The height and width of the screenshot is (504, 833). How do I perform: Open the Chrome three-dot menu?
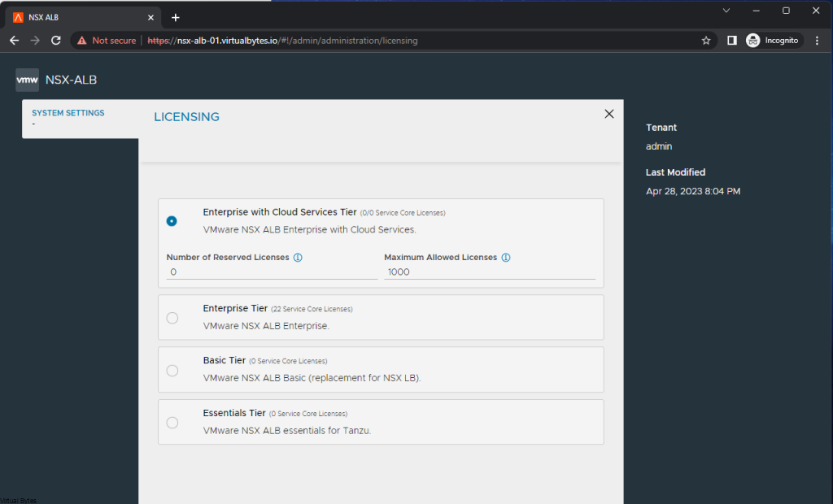(x=817, y=41)
